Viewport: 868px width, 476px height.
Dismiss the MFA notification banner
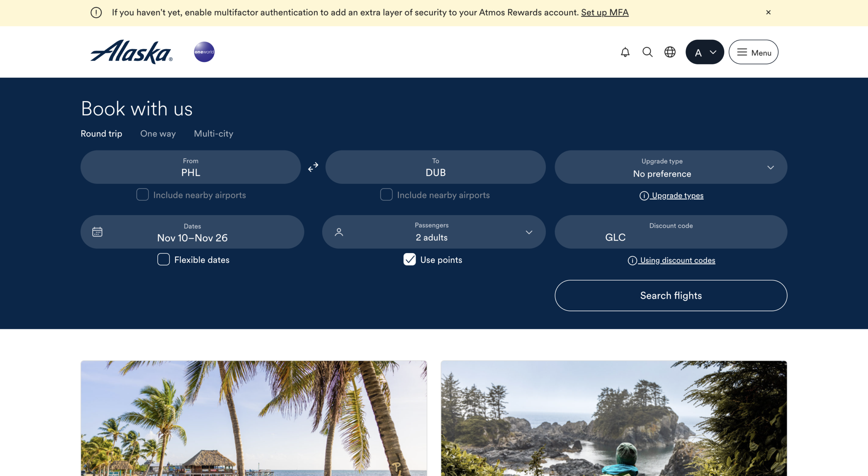click(x=768, y=13)
